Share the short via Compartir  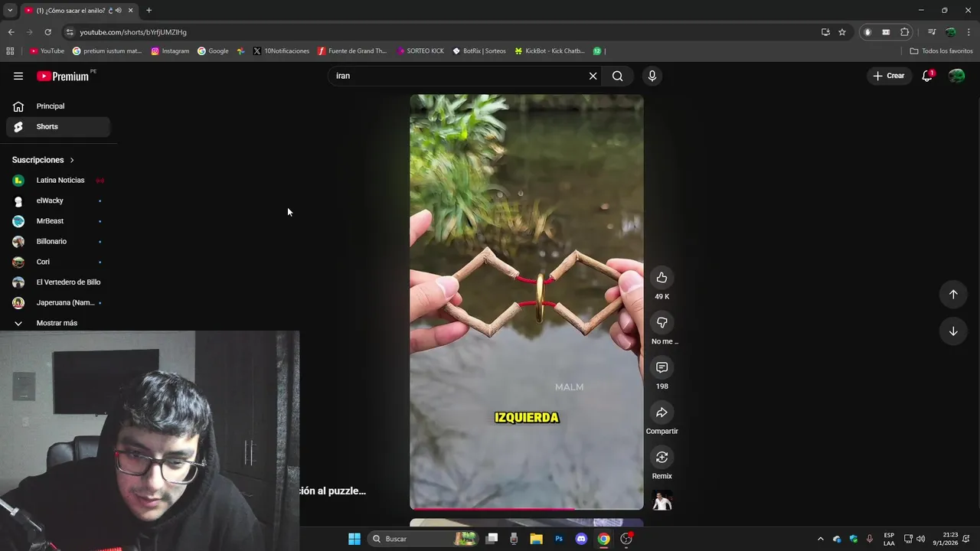[x=661, y=412]
